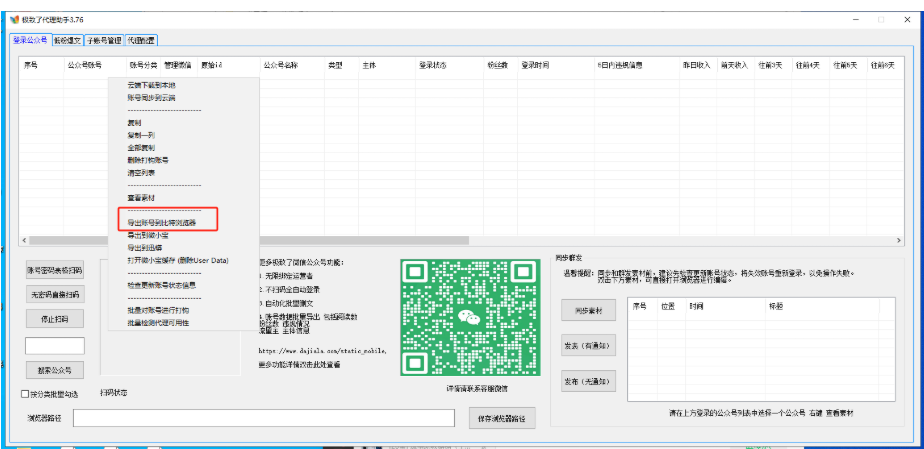Click the 停止扫码 button
This screenshot has height=449, width=924.
pyautogui.click(x=55, y=320)
